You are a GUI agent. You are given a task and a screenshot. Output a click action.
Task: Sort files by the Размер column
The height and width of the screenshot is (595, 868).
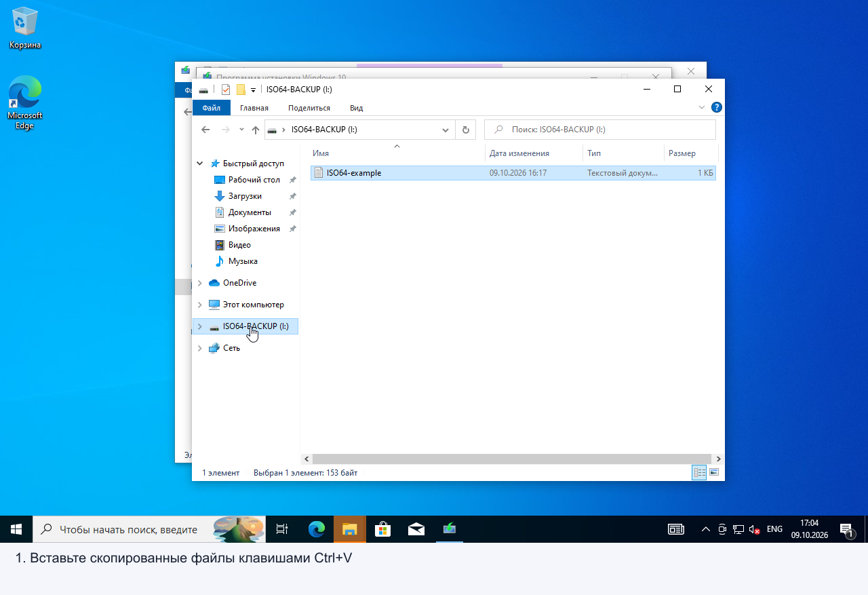pyautogui.click(x=690, y=153)
